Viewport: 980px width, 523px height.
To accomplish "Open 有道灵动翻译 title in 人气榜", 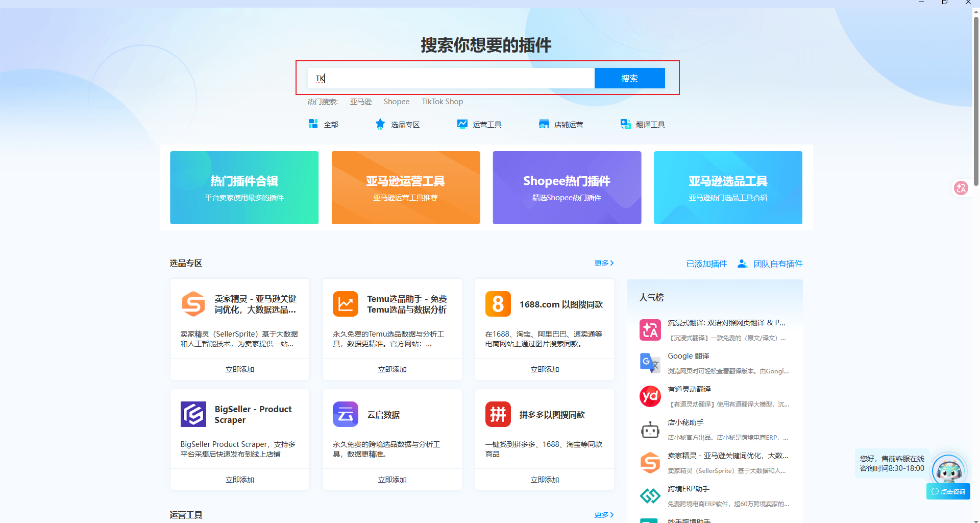I will 689,389.
